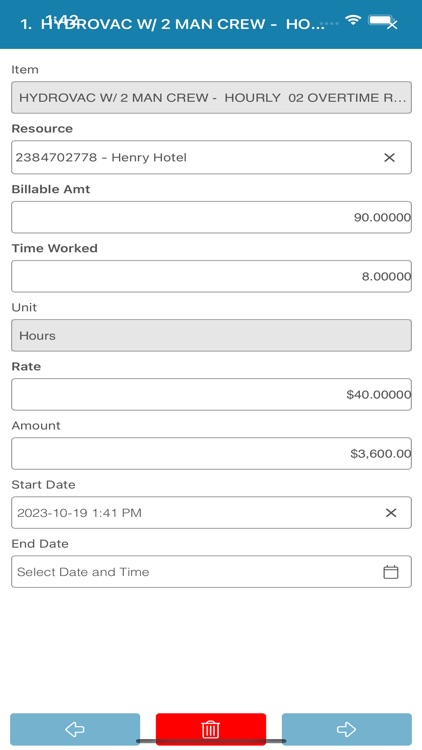Clear the Start Date value

(391, 513)
